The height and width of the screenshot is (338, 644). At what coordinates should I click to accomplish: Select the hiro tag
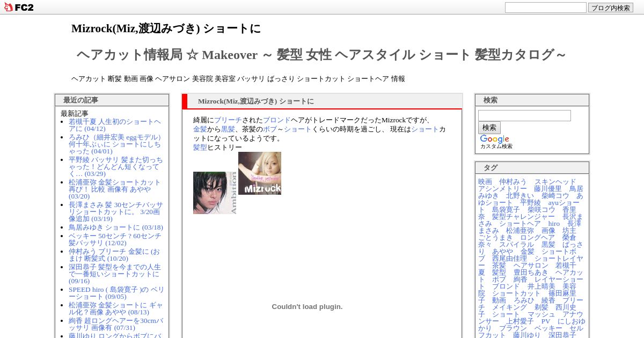tap(554, 224)
